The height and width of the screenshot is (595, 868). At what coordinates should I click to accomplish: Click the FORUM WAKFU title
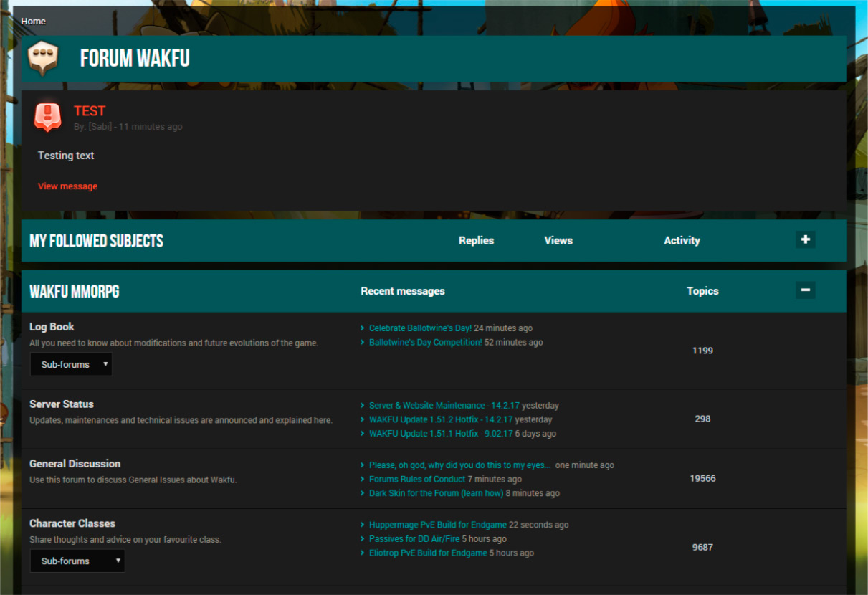tap(135, 58)
